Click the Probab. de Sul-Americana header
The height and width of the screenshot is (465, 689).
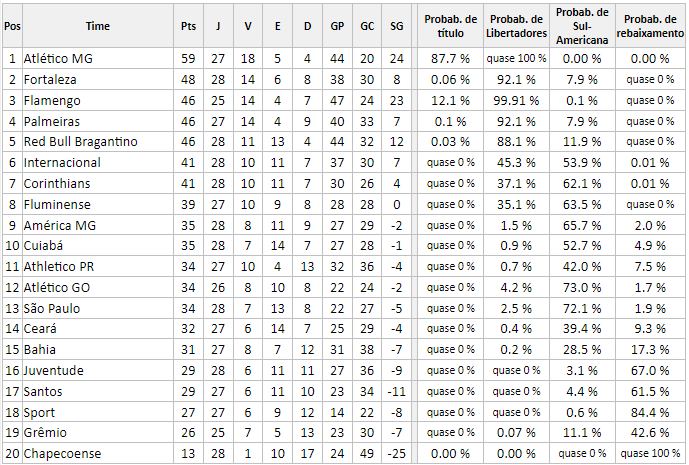582,26
